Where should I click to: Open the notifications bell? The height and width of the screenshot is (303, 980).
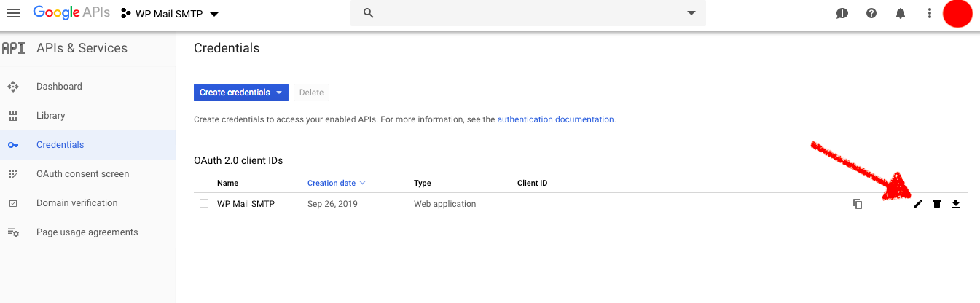click(x=901, y=13)
